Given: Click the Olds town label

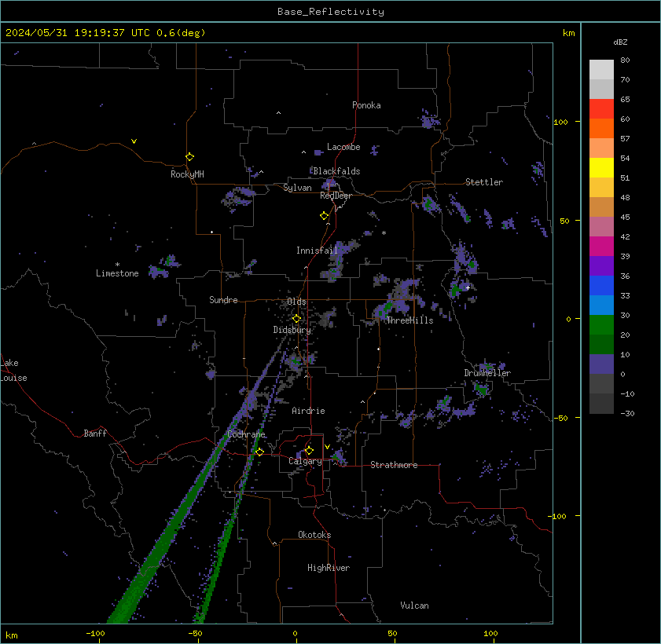Looking at the screenshot, I should click(x=296, y=302).
